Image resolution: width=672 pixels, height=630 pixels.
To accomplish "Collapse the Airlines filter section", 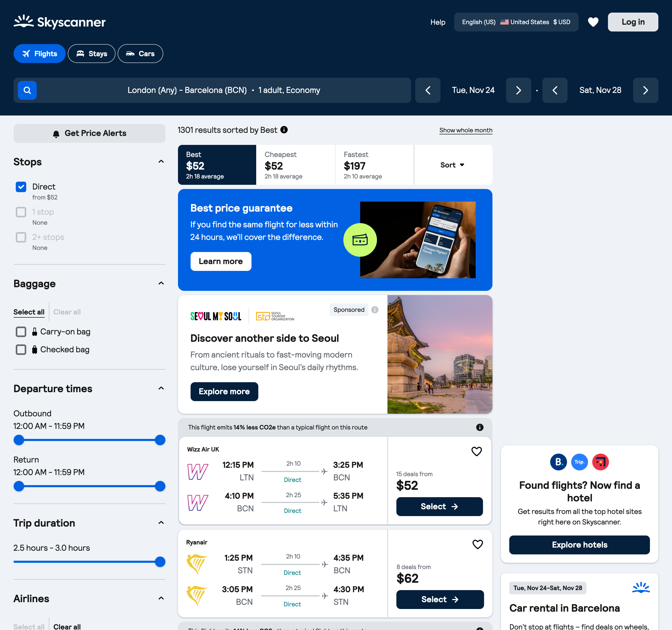I will pyautogui.click(x=161, y=598).
